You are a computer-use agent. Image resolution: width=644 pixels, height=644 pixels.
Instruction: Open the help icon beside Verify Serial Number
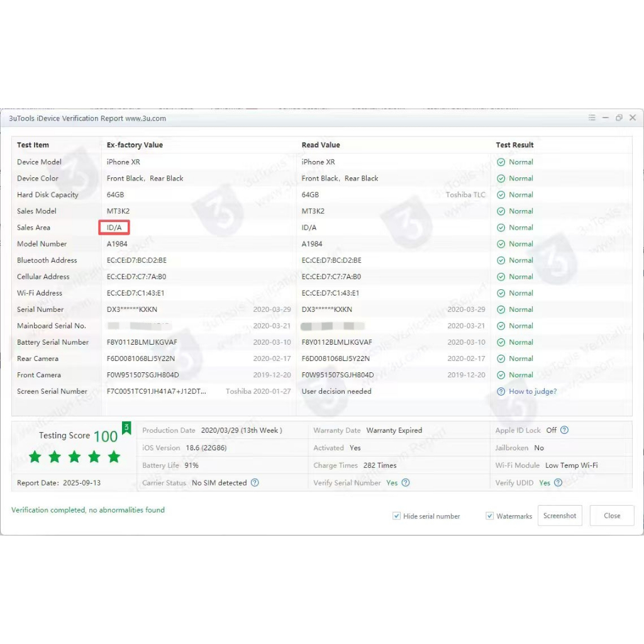406,483
